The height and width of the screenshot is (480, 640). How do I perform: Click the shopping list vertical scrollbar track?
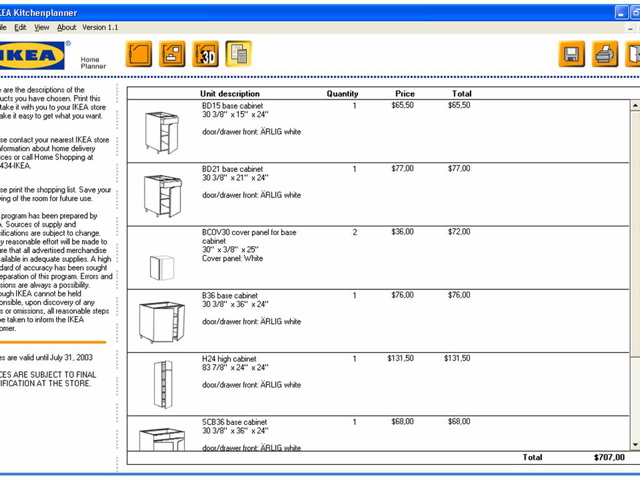coord(635,275)
